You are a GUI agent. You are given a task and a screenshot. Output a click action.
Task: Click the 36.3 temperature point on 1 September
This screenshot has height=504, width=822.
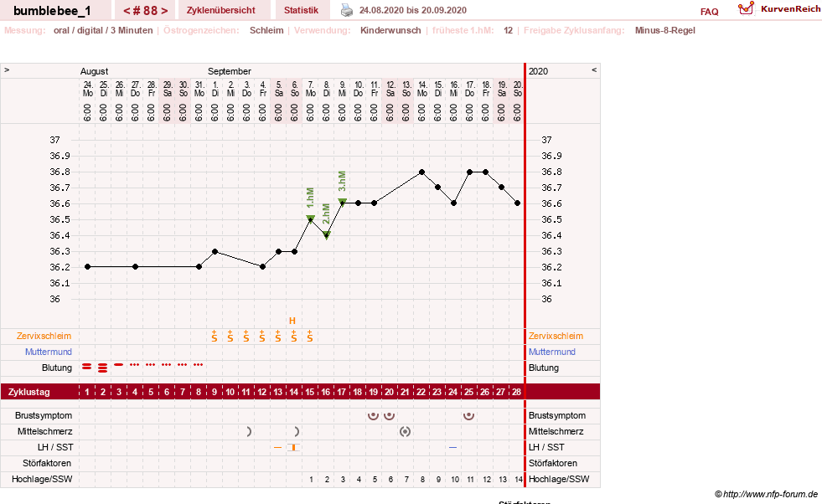[x=215, y=251]
